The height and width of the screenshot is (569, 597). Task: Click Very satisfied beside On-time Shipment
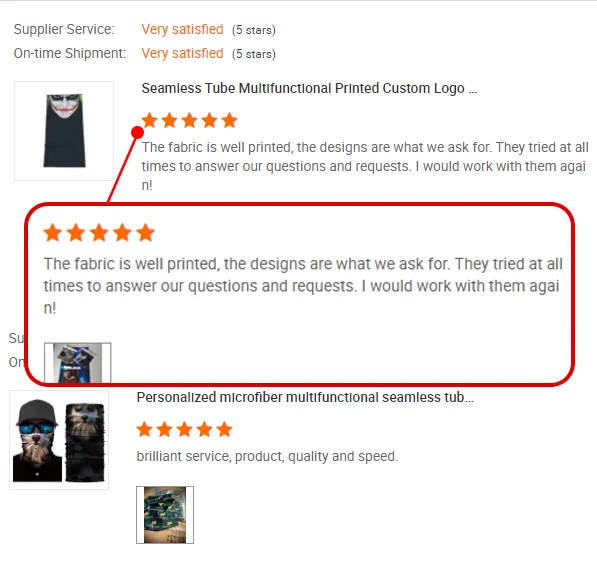(182, 53)
